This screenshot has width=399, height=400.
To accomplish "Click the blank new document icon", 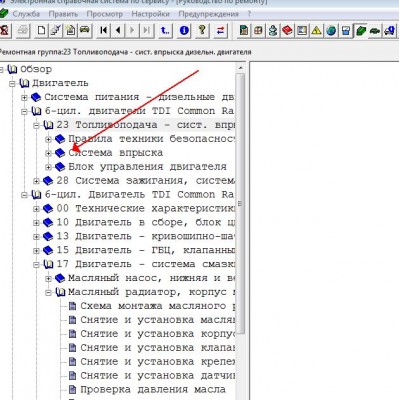I will point(41,31).
